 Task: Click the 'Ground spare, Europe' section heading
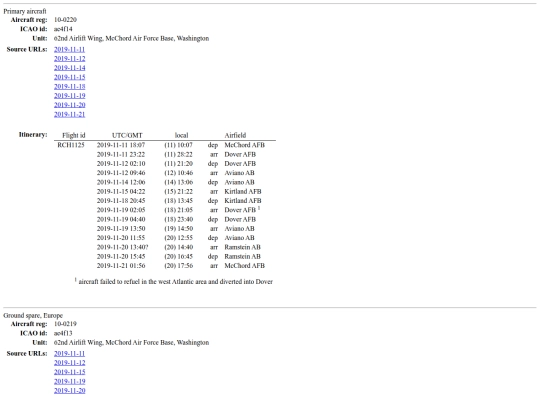33,315
